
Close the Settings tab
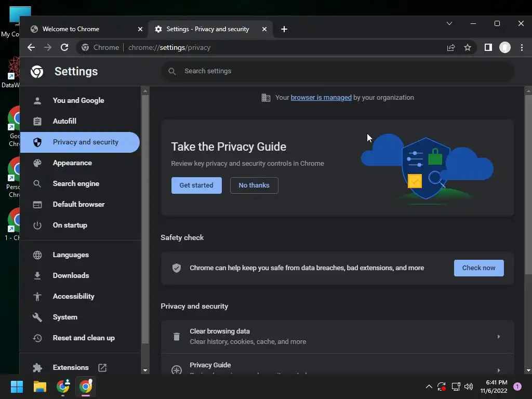[x=264, y=29]
